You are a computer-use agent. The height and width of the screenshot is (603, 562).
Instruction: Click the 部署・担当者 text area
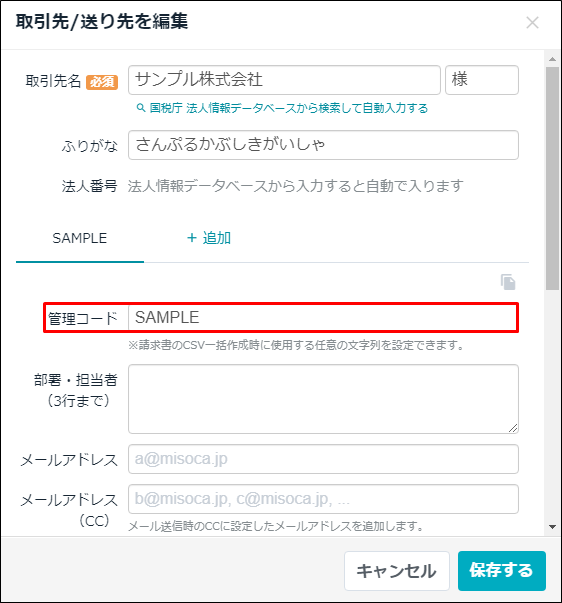[323, 399]
